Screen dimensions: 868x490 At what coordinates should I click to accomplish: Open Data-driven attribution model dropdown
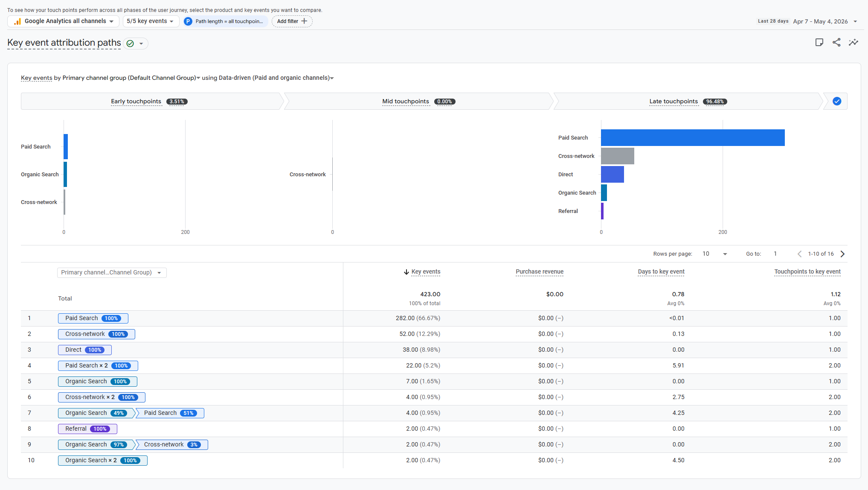point(276,78)
